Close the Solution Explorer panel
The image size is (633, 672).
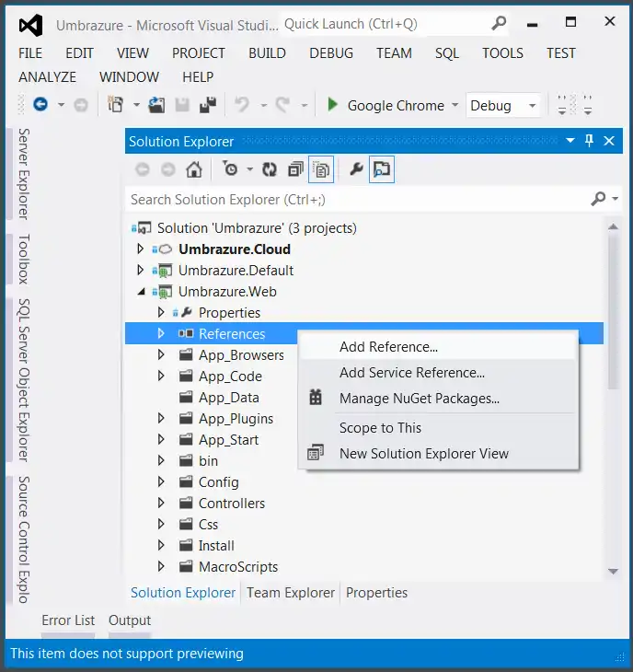click(x=609, y=141)
